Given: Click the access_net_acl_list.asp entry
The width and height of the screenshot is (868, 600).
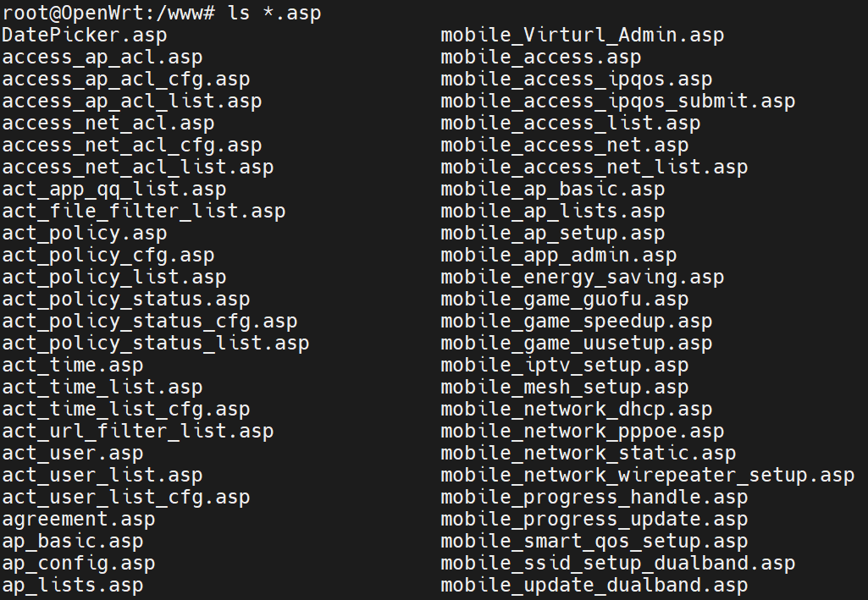Looking at the screenshot, I should pos(138,168).
